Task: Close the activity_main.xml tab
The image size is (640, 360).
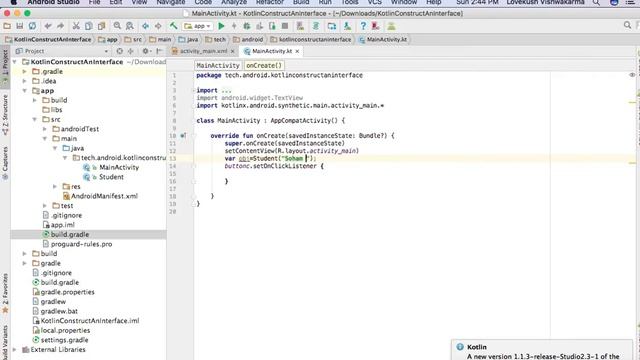Action: click(x=233, y=51)
